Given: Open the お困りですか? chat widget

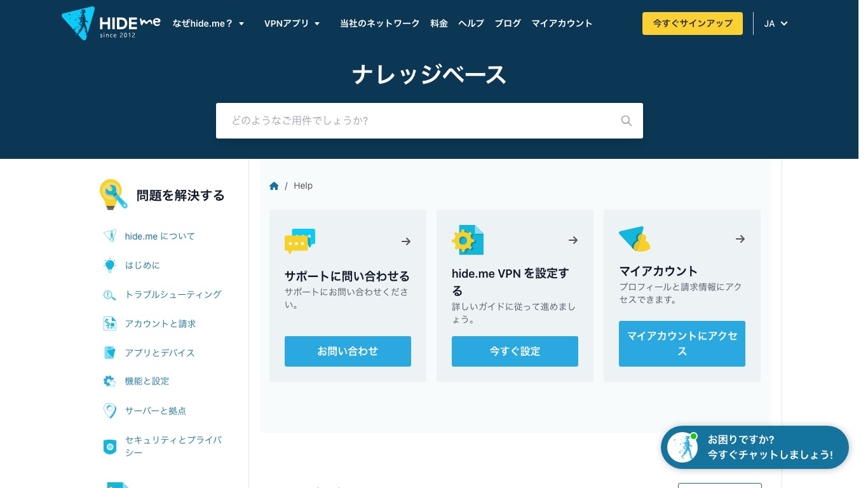Looking at the screenshot, I should click(x=755, y=447).
